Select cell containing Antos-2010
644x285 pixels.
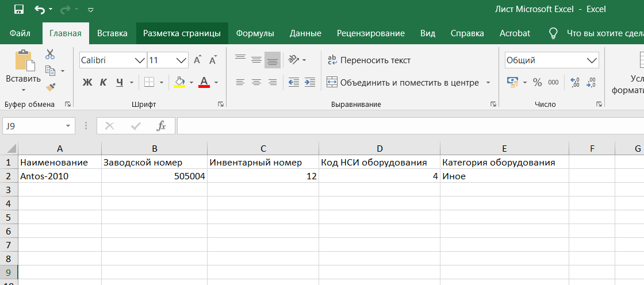[x=60, y=176]
